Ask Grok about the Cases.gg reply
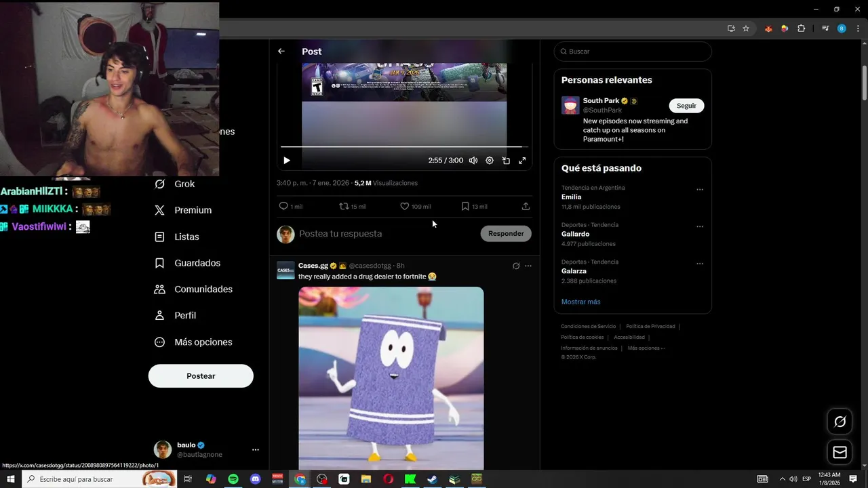The image size is (868, 488). [x=516, y=266]
